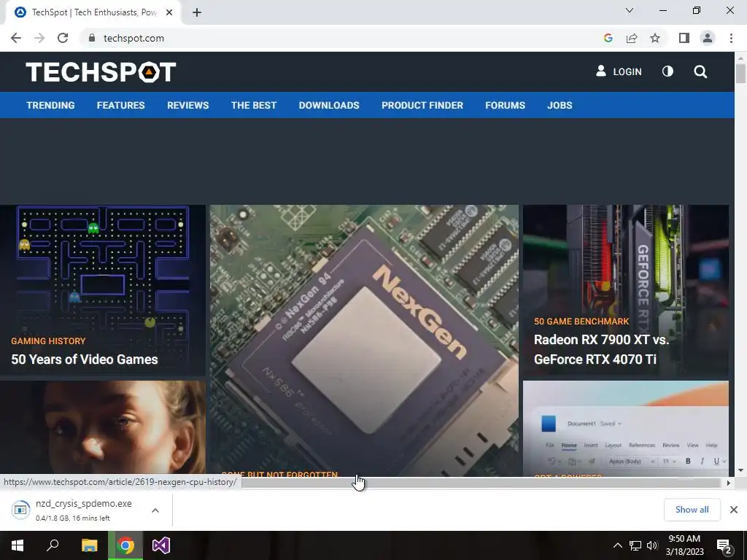Click horizontal scrollbar right arrow

(x=729, y=483)
